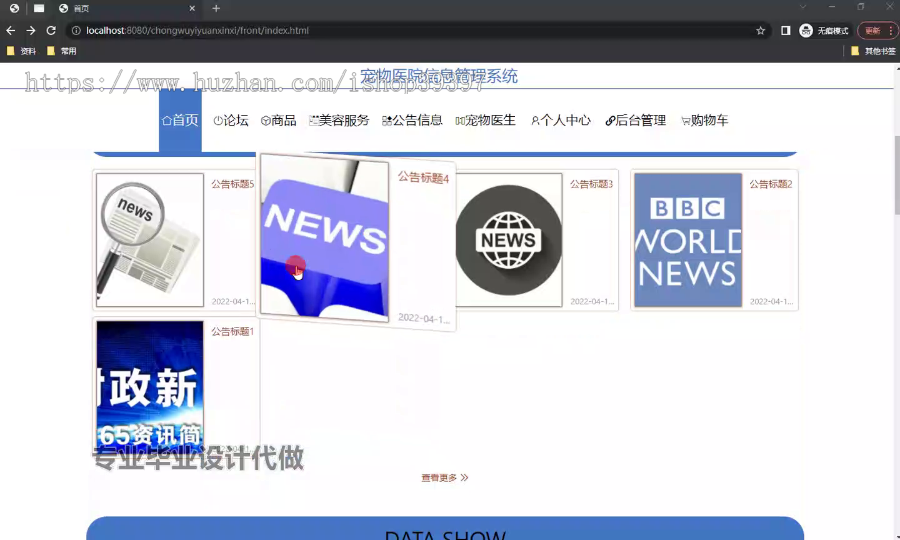Screen dimensions: 900x540
Task: Bookmark this page with star icon
Action: click(x=761, y=30)
